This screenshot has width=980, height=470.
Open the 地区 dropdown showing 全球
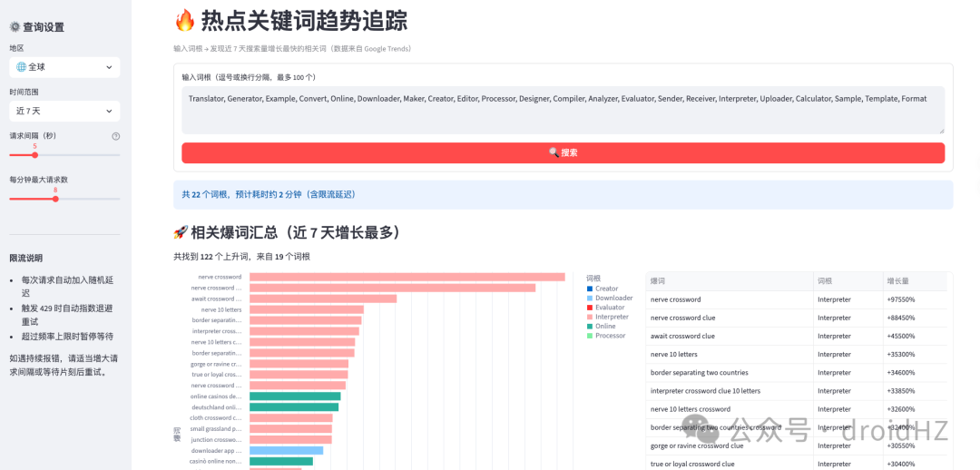point(64,67)
